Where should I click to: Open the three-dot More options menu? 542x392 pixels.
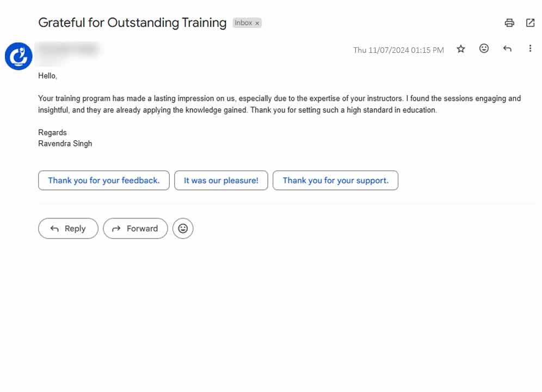(530, 49)
